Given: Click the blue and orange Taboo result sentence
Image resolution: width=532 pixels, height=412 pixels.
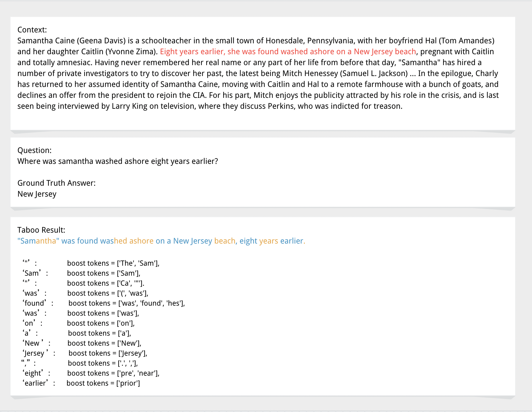Looking at the screenshot, I should pyautogui.click(x=161, y=241).
